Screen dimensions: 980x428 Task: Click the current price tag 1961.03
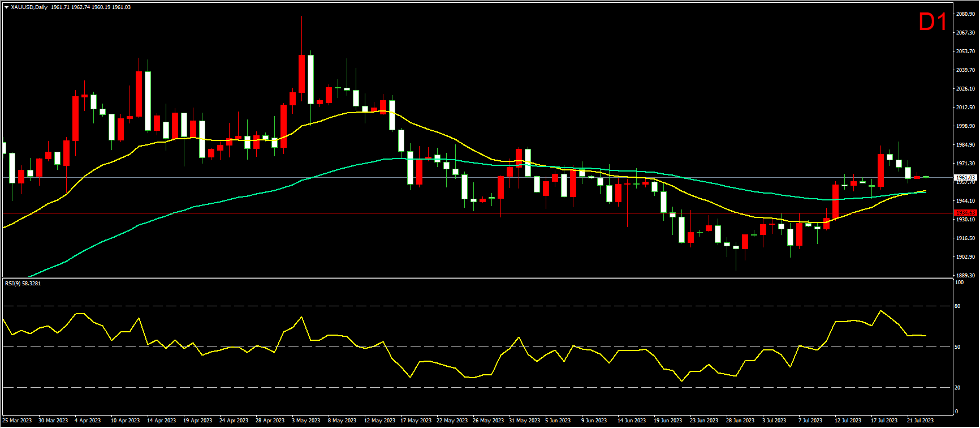966,178
